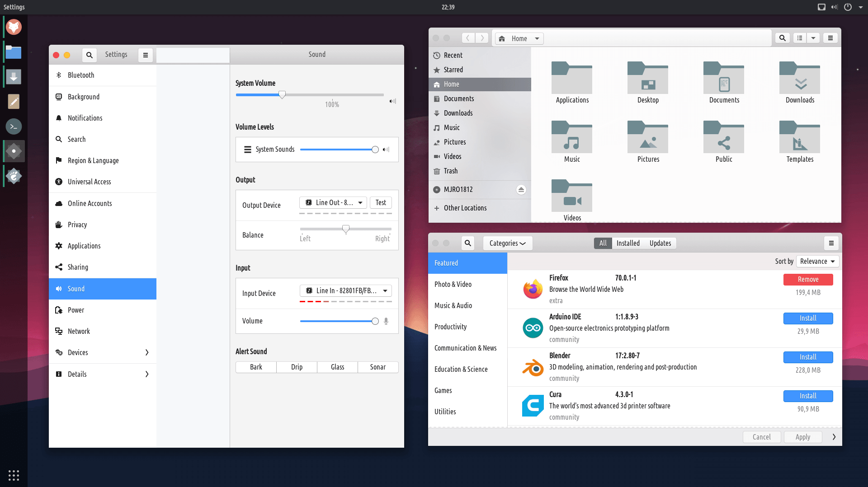
Task: Click the search icon in Settings header
Action: coord(90,55)
